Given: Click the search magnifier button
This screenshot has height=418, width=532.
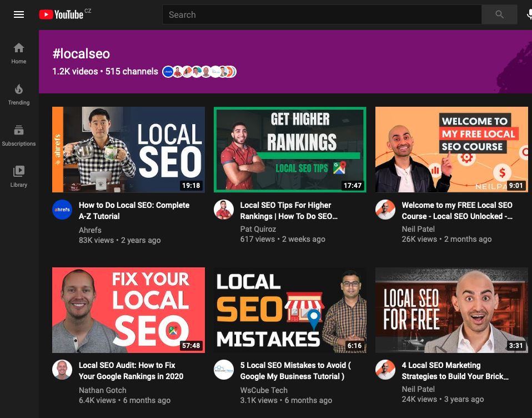Looking at the screenshot, I should pos(499,14).
